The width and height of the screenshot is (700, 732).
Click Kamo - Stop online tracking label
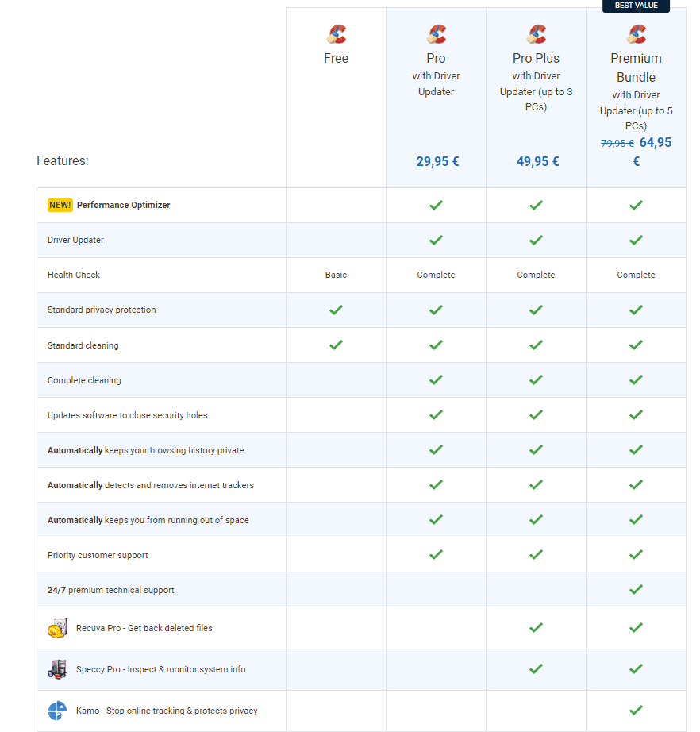point(167,711)
